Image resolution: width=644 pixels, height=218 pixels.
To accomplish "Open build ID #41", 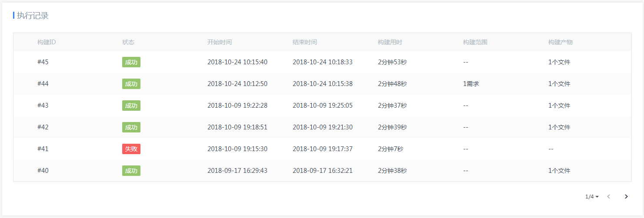I will click(x=43, y=149).
